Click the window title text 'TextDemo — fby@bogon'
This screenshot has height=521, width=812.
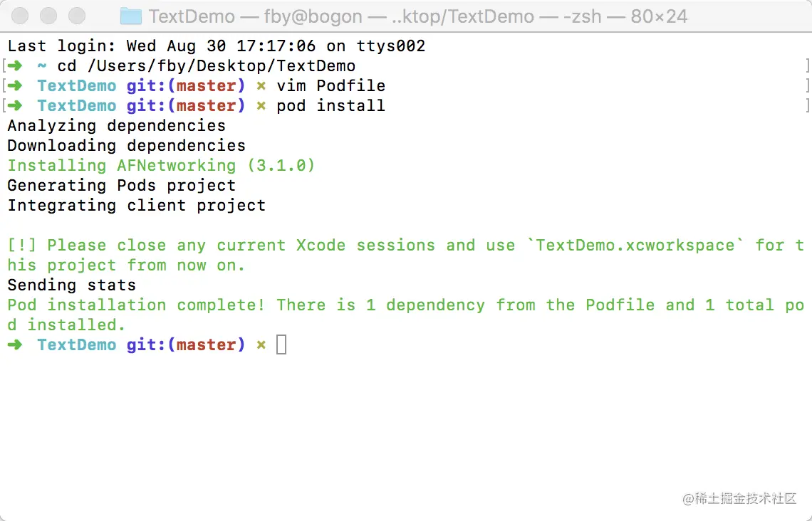point(255,16)
